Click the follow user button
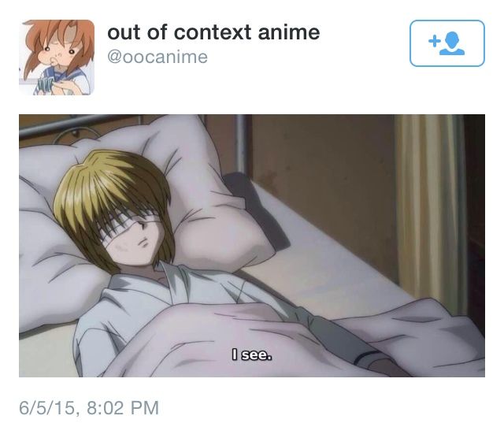 click(x=447, y=43)
